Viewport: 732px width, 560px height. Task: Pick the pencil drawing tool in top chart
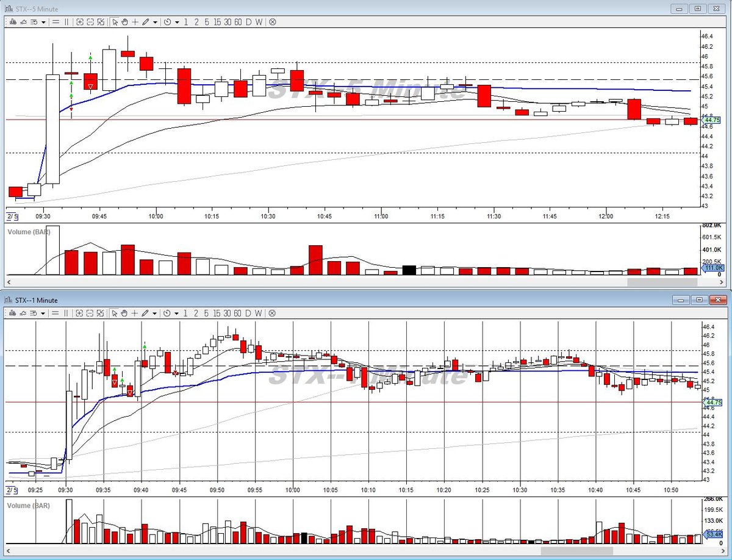coord(145,22)
